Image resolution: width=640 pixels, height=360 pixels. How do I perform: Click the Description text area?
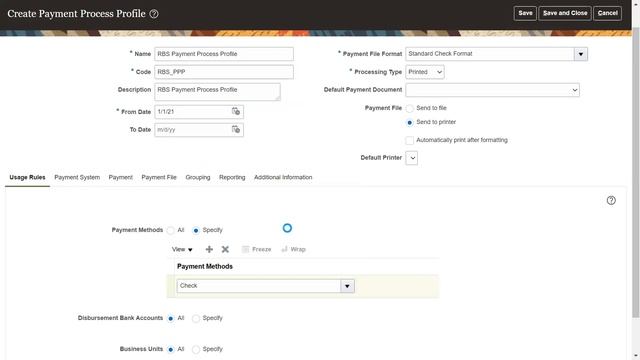coord(217,92)
